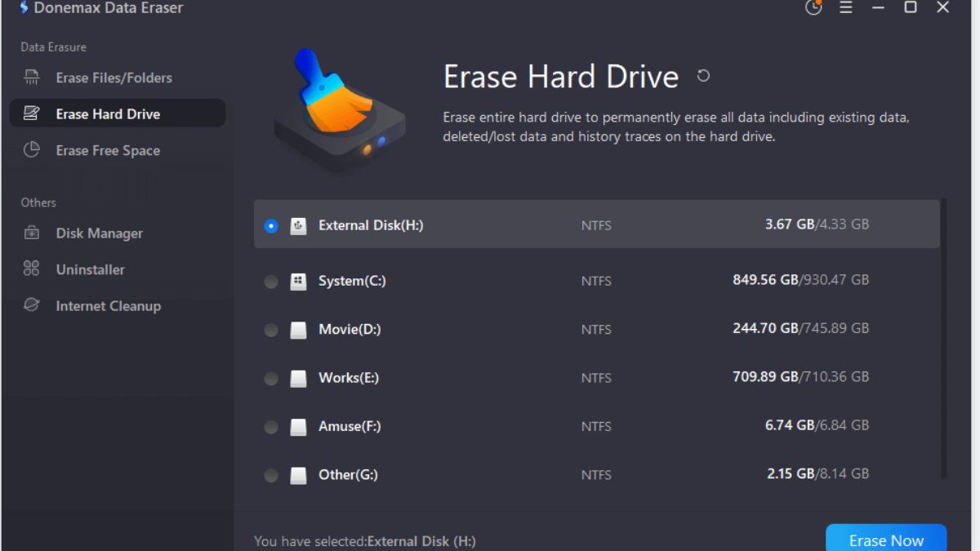
Task: Click NTFS in the Works(E:) row
Action: 596,379
